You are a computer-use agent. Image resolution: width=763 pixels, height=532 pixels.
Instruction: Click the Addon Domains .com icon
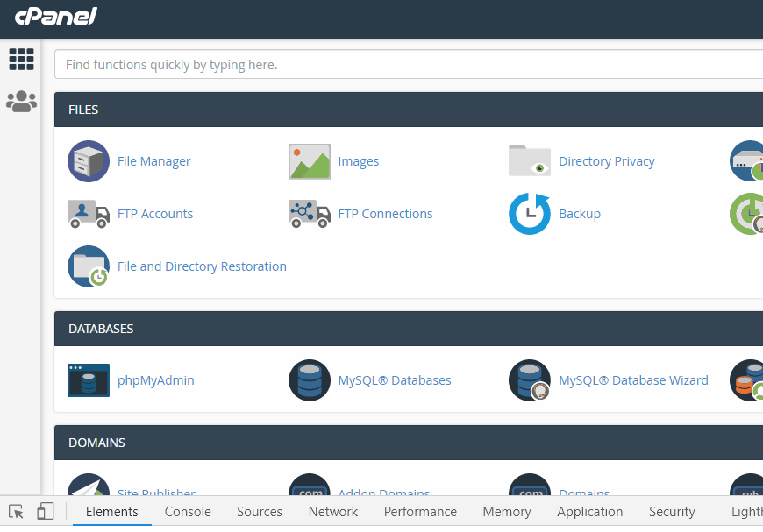click(x=310, y=485)
